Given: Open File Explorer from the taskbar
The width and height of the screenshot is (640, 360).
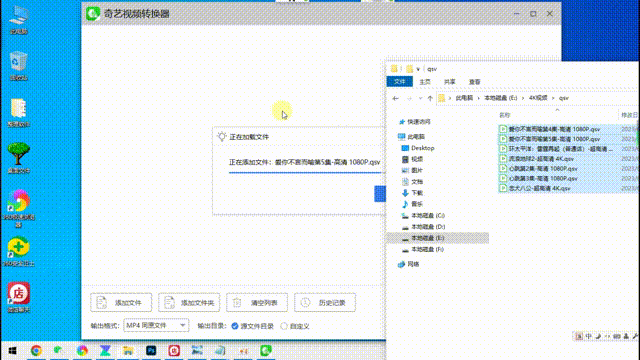Looking at the screenshot, I should tap(128, 351).
